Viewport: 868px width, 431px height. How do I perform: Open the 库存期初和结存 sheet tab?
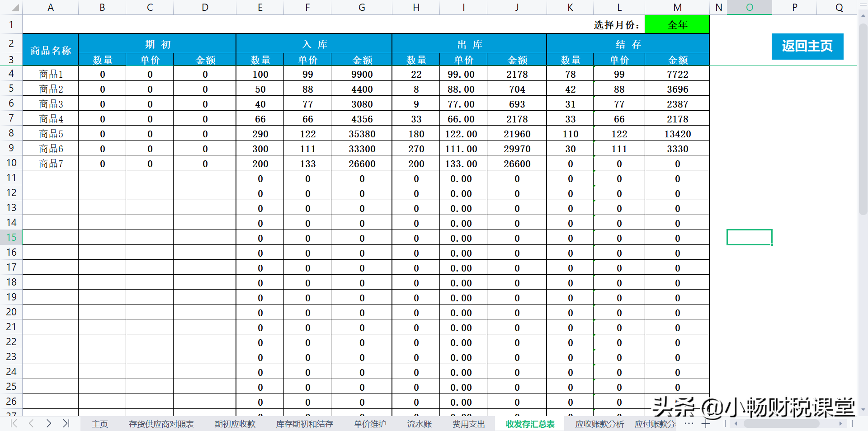[x=305, y=424]
